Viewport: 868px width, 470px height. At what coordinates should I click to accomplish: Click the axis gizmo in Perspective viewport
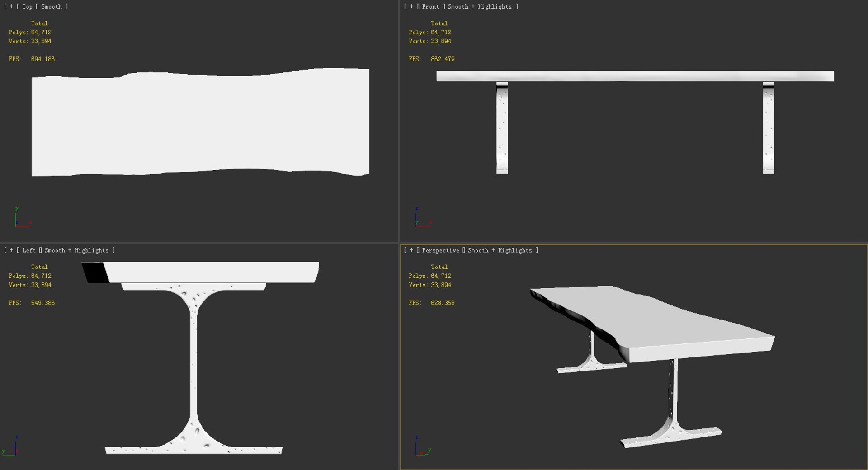[x=423, y=446]
